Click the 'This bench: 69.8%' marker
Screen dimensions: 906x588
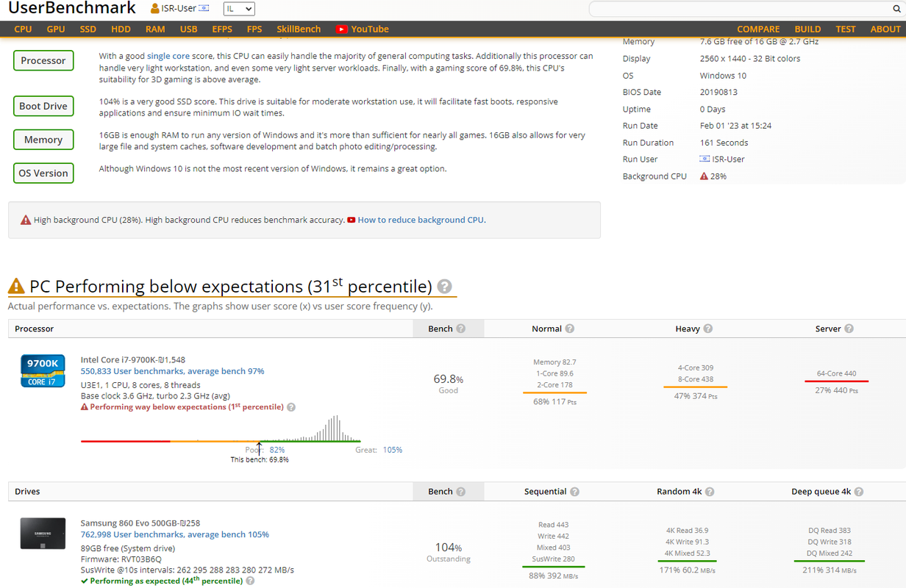point(260,459)
